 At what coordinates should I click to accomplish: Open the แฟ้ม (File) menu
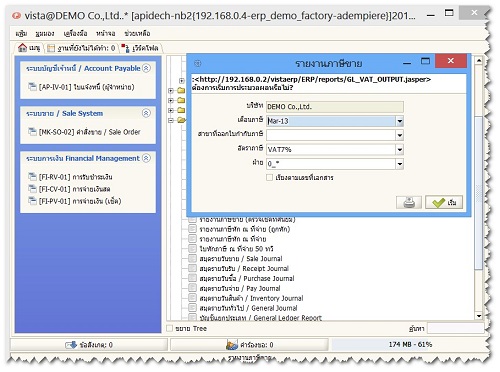click(x=21, y=33)
